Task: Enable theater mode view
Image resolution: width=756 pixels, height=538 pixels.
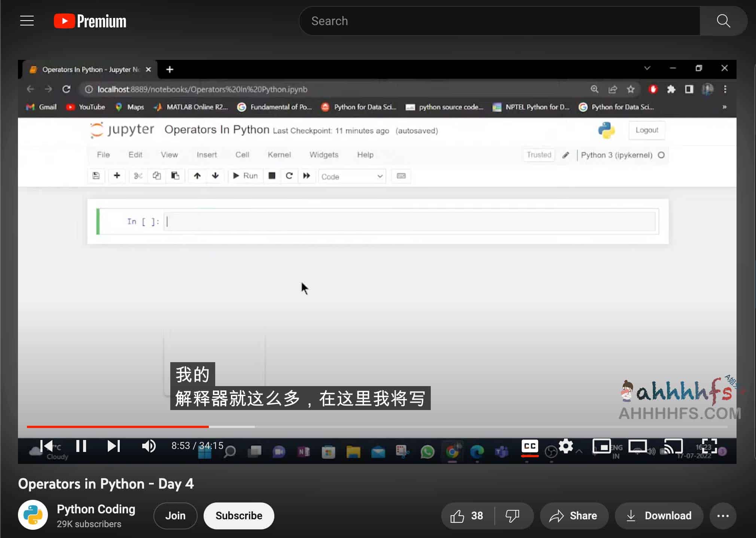Action: [x=637, y=446]
